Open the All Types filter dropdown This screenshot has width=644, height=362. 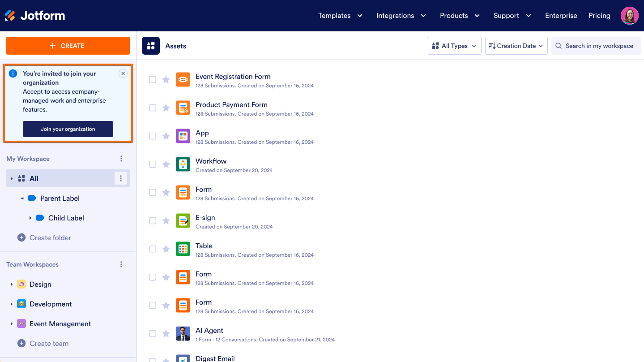coord(455,46)
